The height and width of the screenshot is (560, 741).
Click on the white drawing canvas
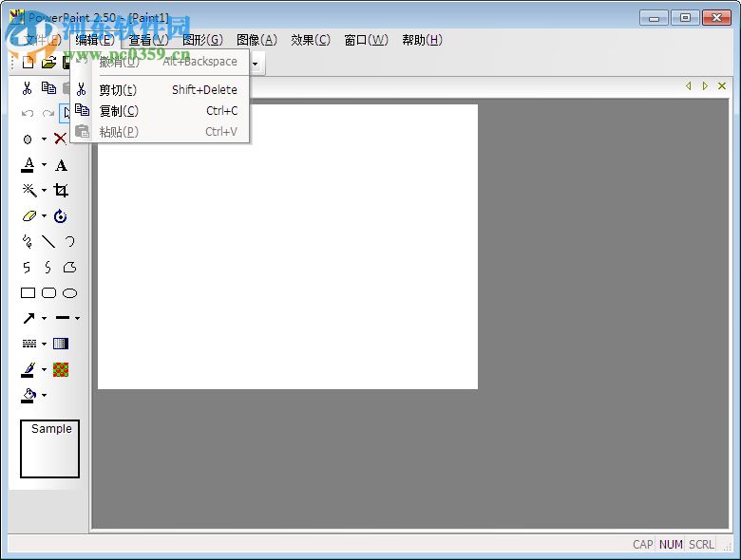(x=287, y=247)
